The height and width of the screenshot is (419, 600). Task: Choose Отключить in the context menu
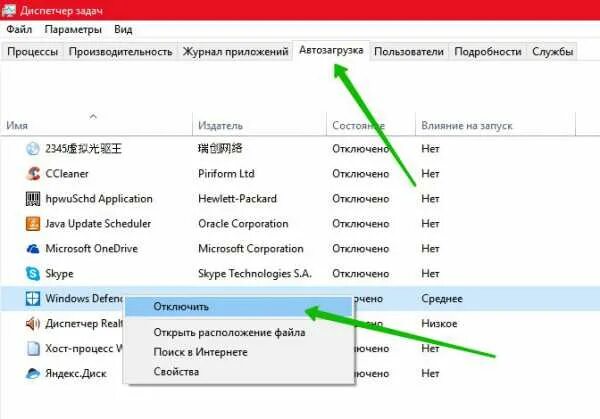point(239,307)
